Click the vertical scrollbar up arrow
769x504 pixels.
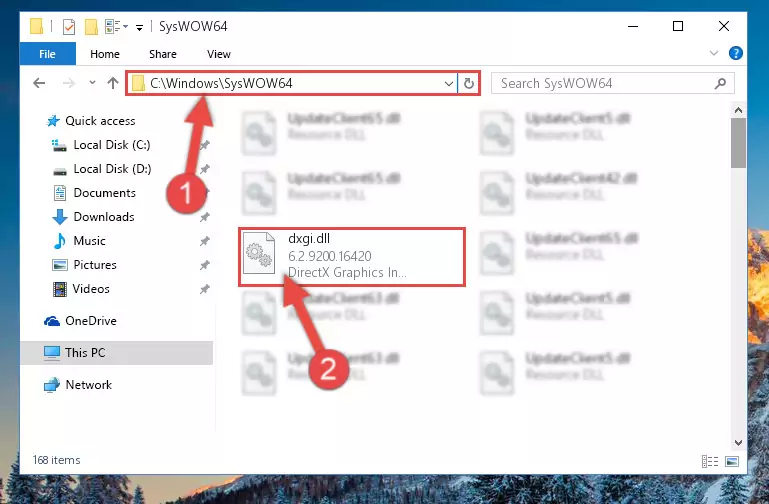738,110
